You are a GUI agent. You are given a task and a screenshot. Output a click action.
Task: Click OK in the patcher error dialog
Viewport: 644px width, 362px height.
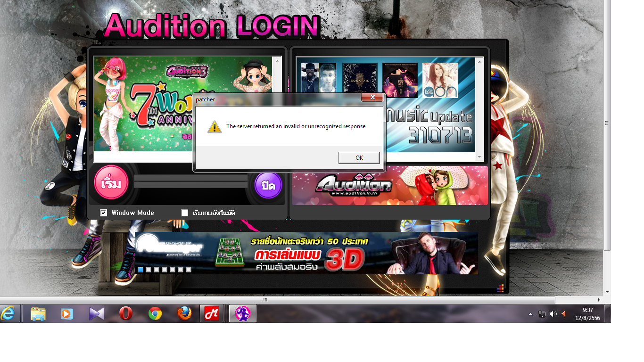click(359, 157)
